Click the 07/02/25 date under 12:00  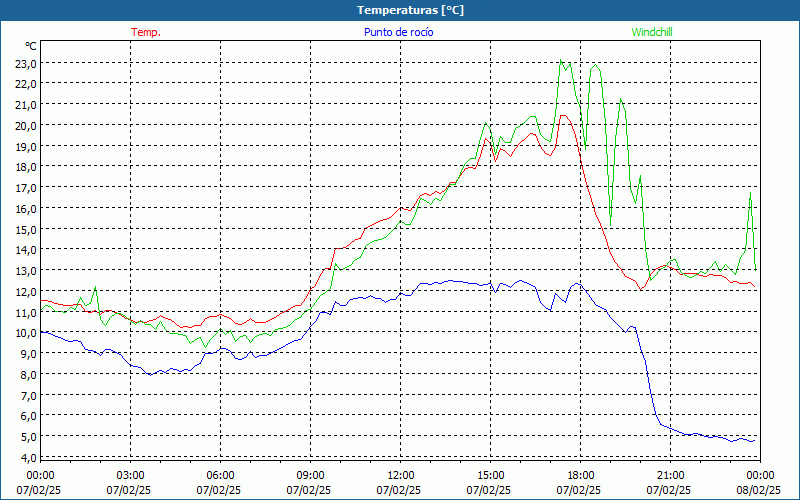tap(398, 491)
